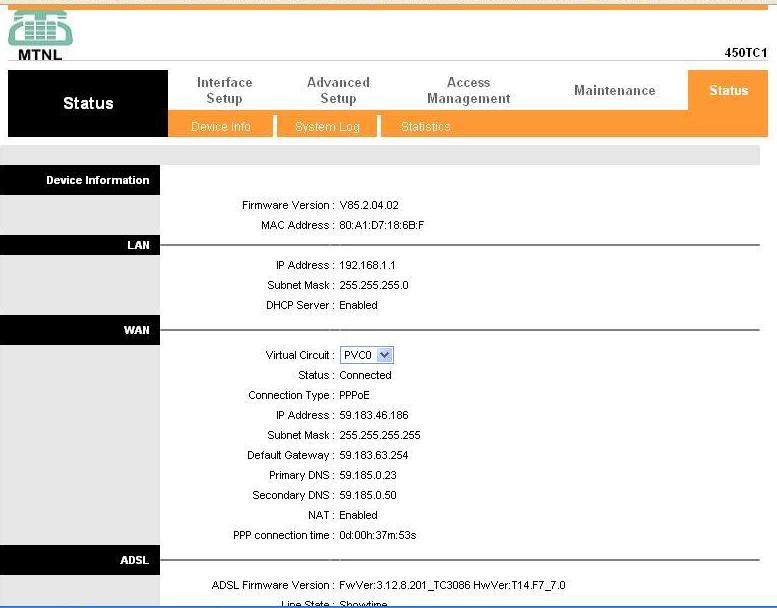Click the ADSL firmware version string

pos(452,585)
